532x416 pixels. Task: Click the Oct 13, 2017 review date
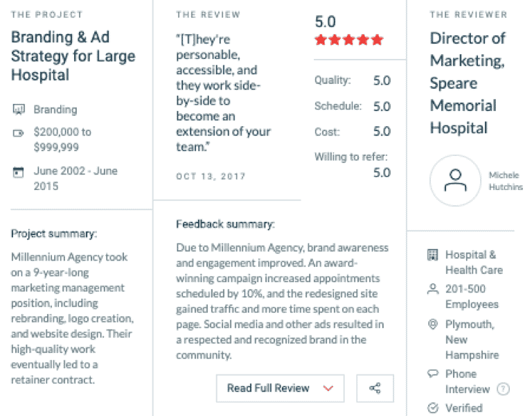click(211, 176)
